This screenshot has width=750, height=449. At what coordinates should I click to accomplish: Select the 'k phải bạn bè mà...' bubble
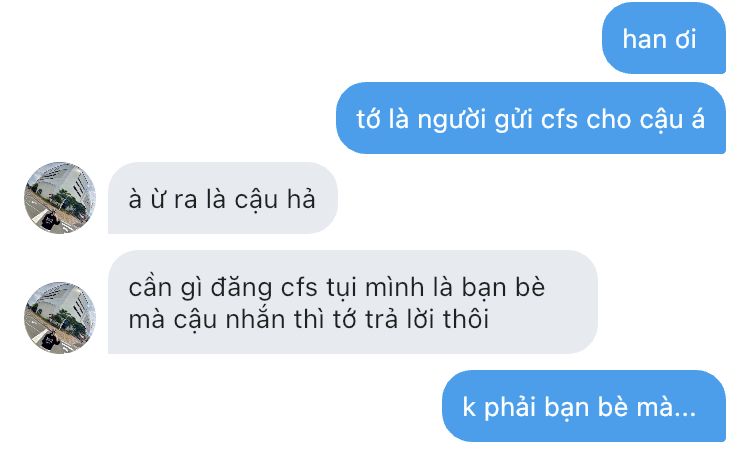click(x=584, y=406)
